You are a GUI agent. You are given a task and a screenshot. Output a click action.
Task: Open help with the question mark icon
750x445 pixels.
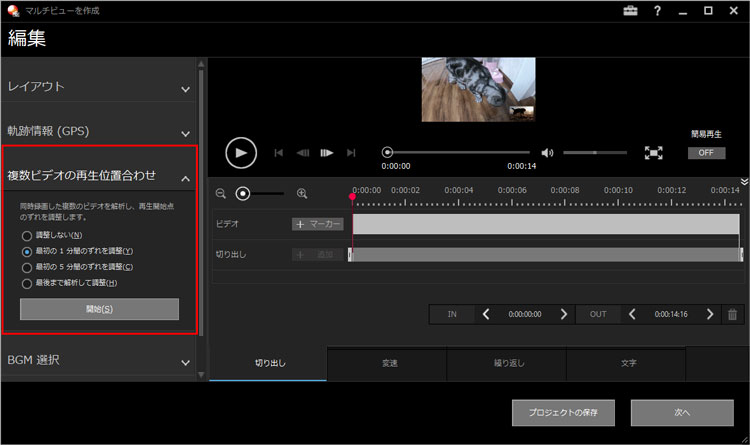[657, 11]
